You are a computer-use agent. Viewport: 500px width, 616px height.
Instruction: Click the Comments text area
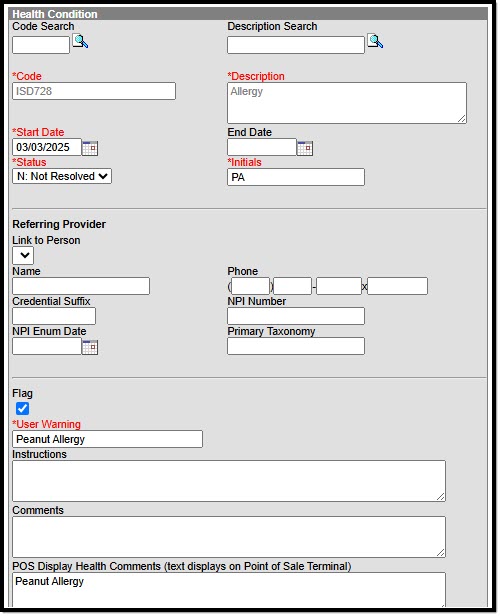coord(229,537)
